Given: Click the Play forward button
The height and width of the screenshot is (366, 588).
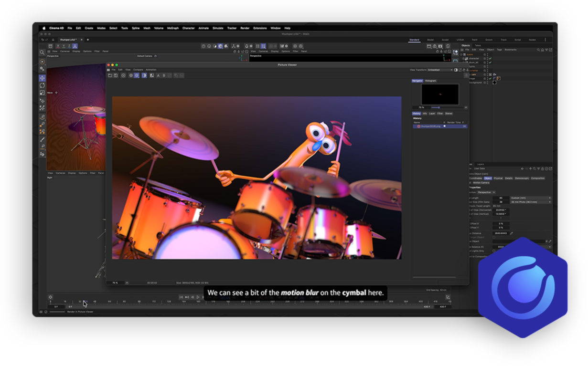Looking at the screenshot, I should pyautogui.click(x=198, y=297).
